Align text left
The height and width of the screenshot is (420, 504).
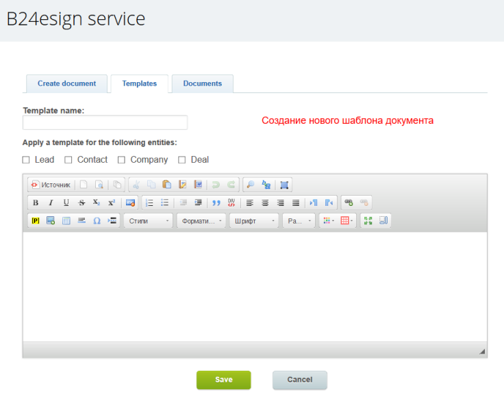click(x=250, y=202)
